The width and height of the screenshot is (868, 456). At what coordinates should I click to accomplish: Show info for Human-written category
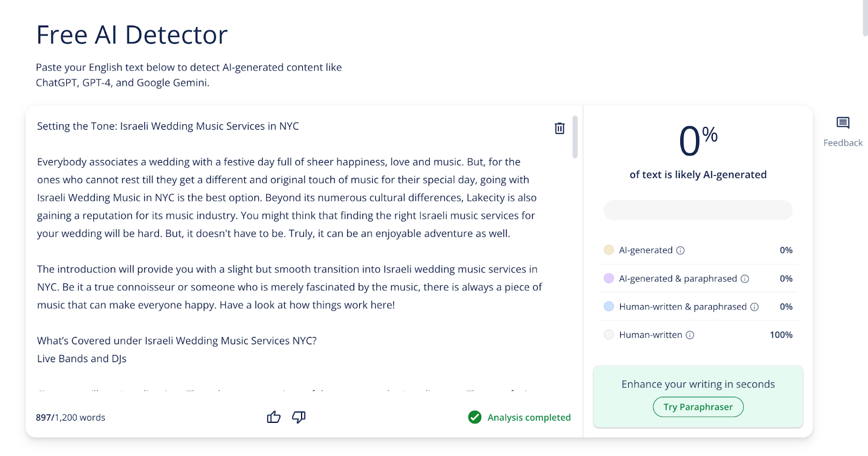(x=690, y=335)
